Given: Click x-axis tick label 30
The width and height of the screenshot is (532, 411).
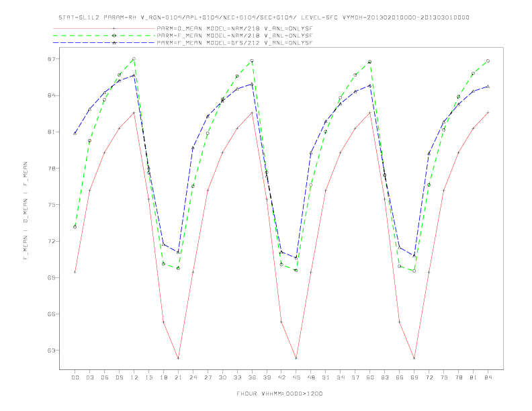Looking at the screenshot, I should click(222, 377).
